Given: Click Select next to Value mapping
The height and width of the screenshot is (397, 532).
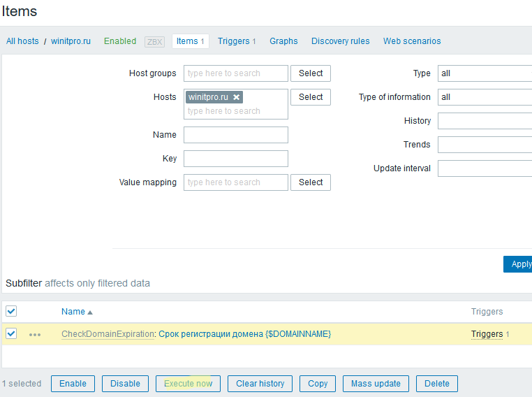Looking at the screenshot, I should 311,182.
